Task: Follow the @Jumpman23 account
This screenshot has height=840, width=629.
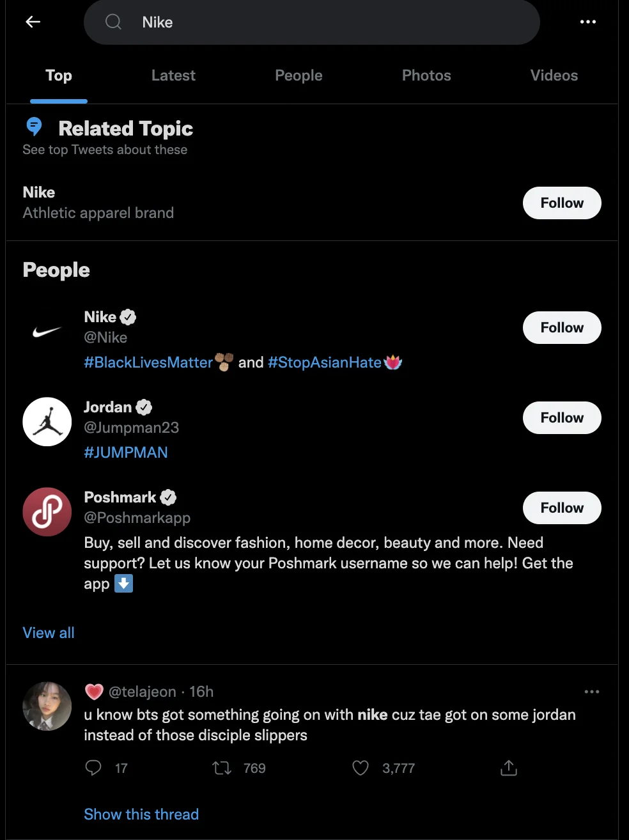Action: (x=561, y=418)
